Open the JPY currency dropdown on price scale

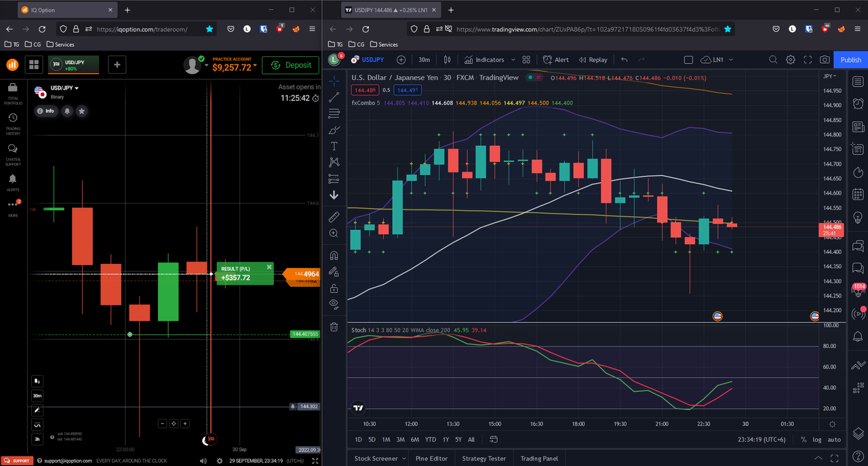tap(829, 76)
